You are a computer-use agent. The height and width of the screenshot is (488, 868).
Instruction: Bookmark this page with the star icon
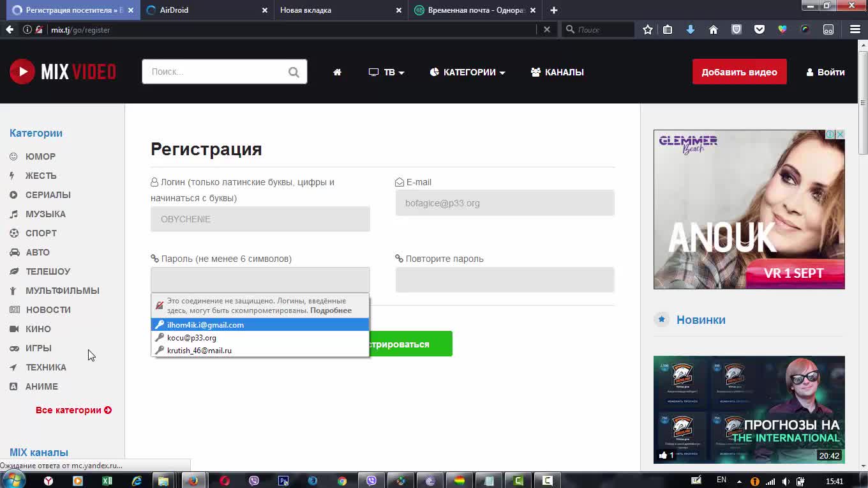pos(648,29)
